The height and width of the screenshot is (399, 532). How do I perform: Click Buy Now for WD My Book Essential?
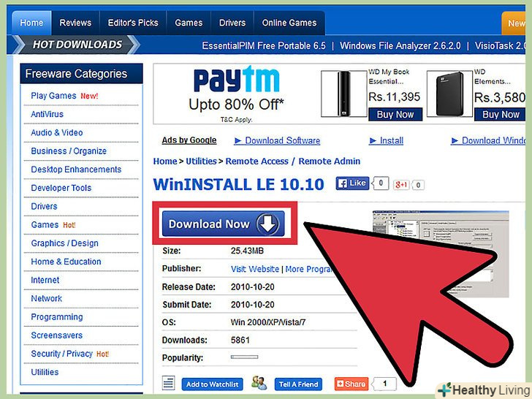pyautogui.click(x=395, y=114)
